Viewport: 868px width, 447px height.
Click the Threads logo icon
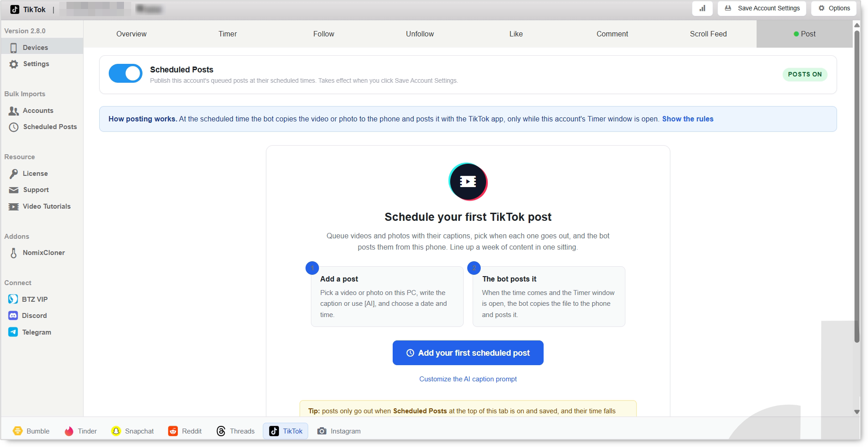pyautogui.click(x=221, y=431)
